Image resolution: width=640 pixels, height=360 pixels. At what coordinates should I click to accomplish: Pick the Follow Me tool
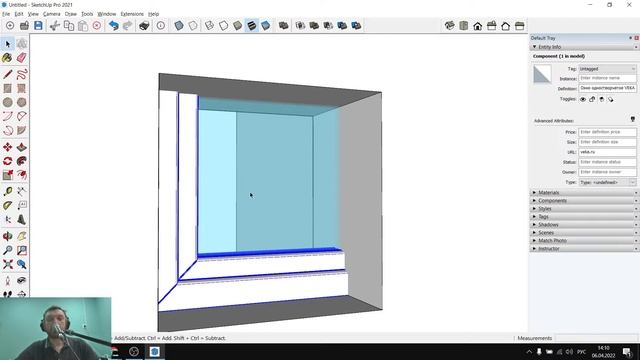coord(22,161)
